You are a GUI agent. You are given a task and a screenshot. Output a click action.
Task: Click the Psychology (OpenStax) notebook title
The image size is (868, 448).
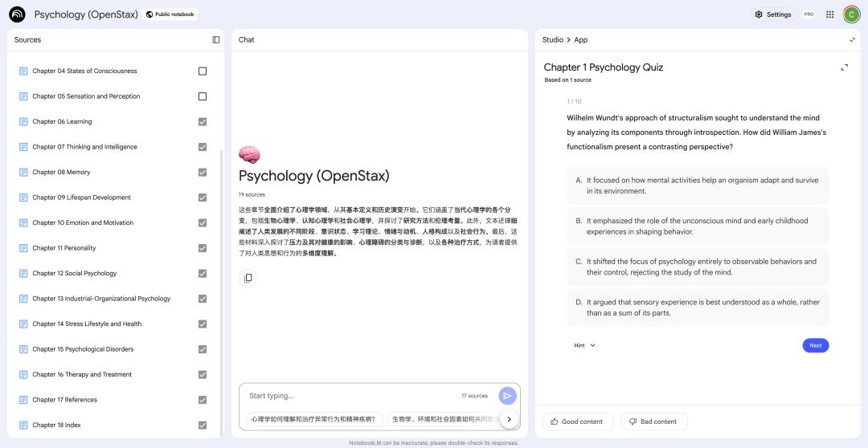point(86,14)
